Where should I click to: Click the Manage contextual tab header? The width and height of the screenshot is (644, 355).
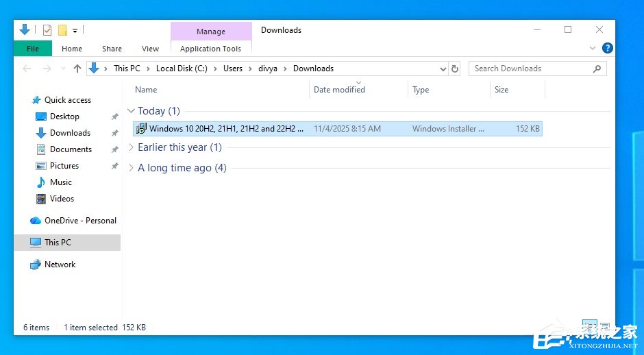click(211, 32)
